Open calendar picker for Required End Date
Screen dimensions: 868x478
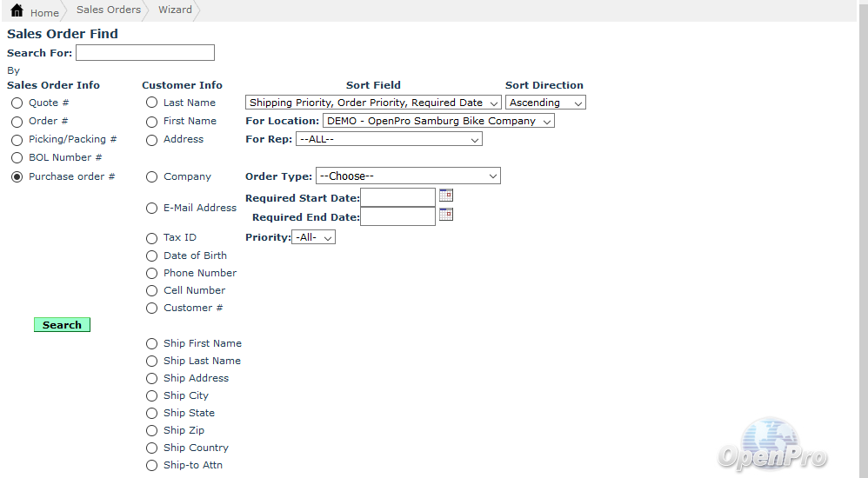click(x=446, y=215)
